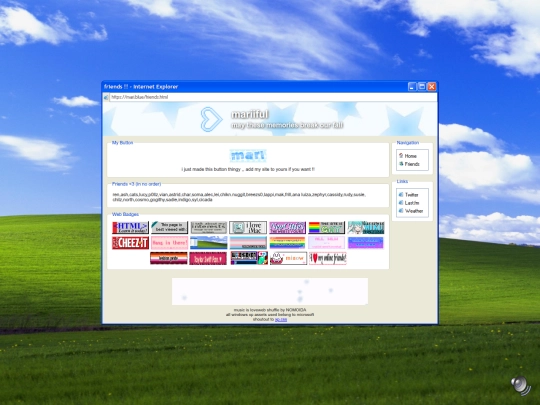This screenshot has height=405, width=540.
Task: Click the speaker icon on the desktop corner
Action: click(521, 385)
